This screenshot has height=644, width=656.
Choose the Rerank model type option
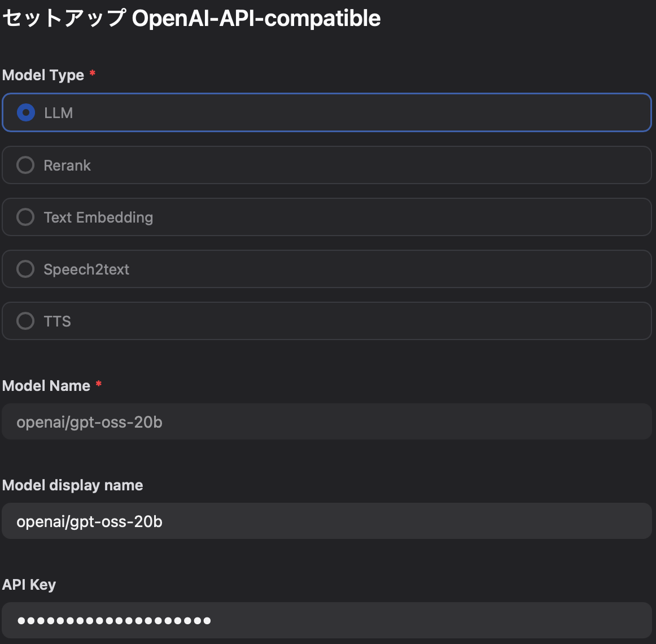point(327,165)
